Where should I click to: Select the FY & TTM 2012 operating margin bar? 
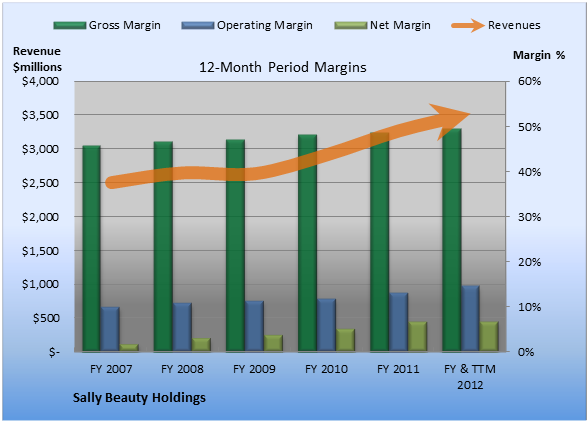(470, 318)
